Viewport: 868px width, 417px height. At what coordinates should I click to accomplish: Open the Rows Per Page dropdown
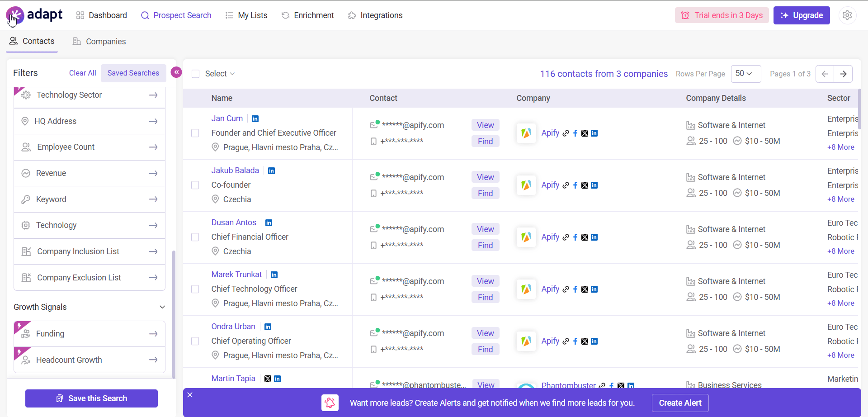[x=746, y=73]
